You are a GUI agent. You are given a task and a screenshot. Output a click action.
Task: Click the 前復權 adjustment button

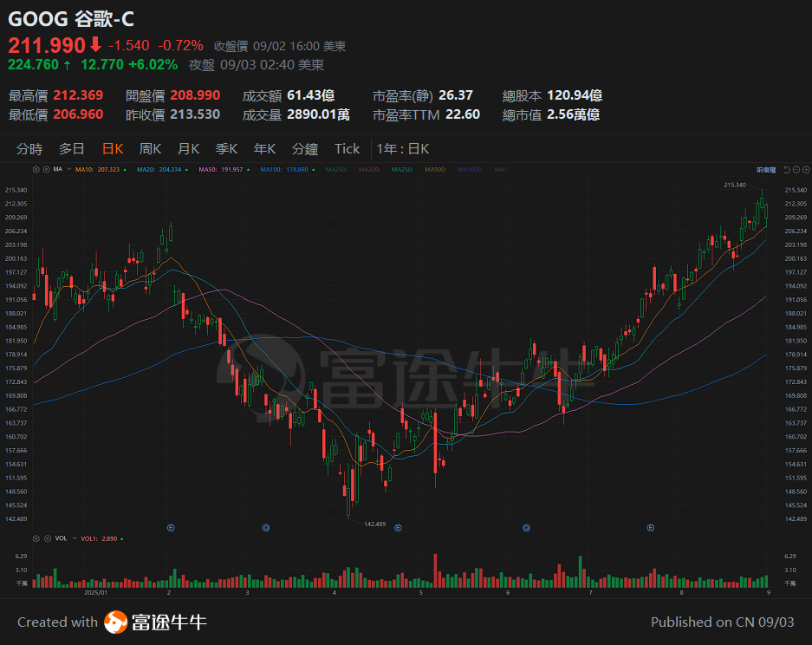click(x=766, y=169)
